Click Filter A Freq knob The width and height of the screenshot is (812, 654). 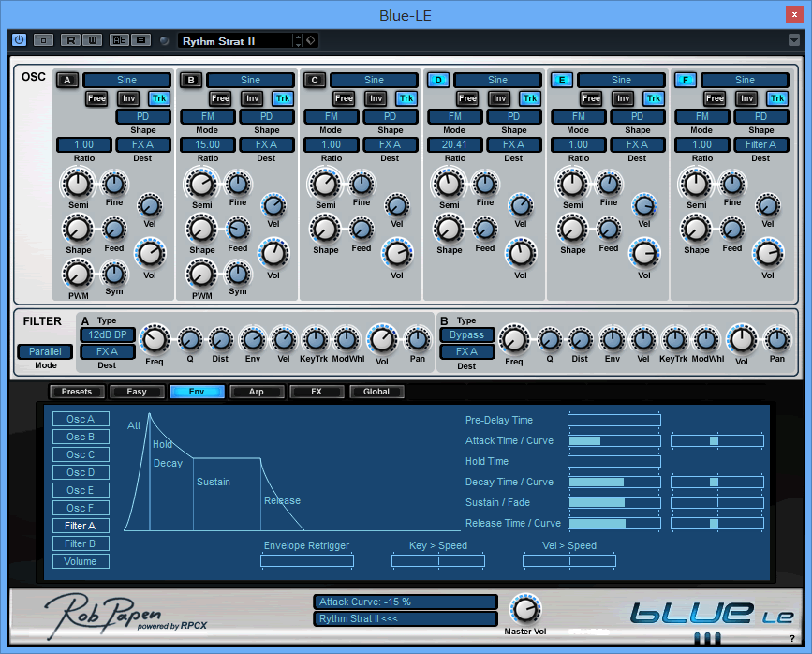click(x=155, y=340)
